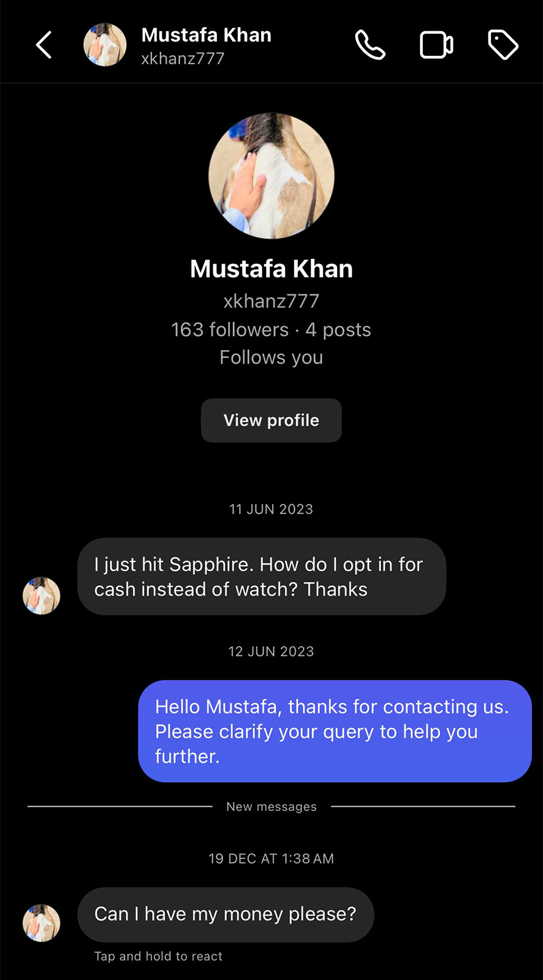Start a voice call with Mustafa Khan
The height and width of the screenshot is (980, 543).
(x=370, y=45)
